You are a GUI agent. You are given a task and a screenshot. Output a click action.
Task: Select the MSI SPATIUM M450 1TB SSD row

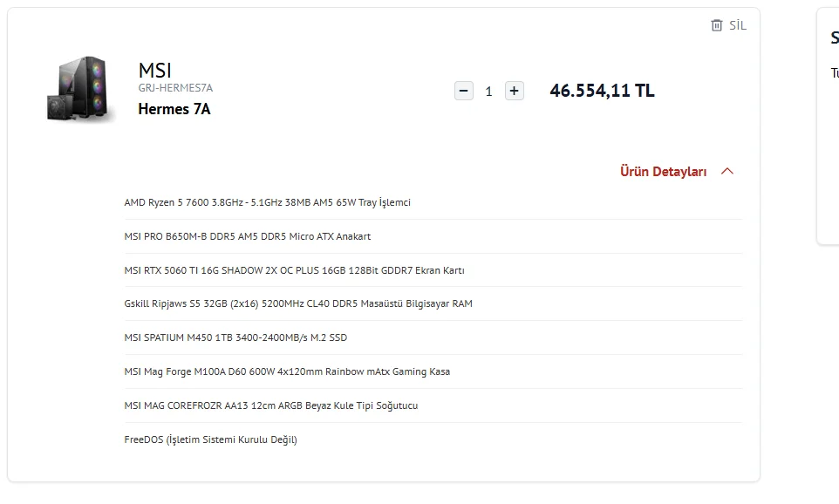433,337
